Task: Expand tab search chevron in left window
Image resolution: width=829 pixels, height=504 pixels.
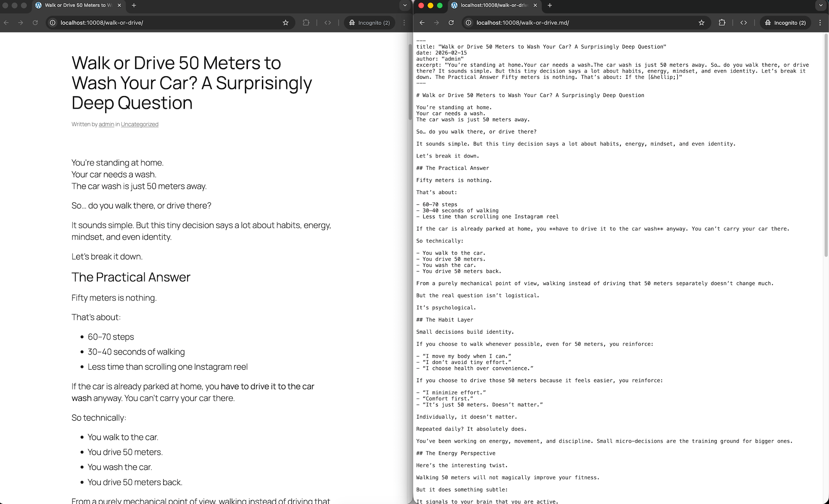Action: click(405, 5)
